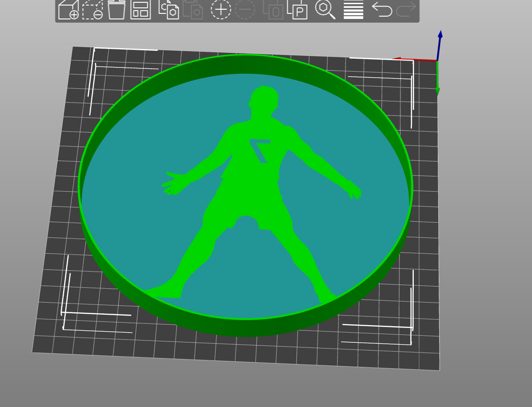
Task: Click the blue Z axis arrow
Action: coord(439,45)
